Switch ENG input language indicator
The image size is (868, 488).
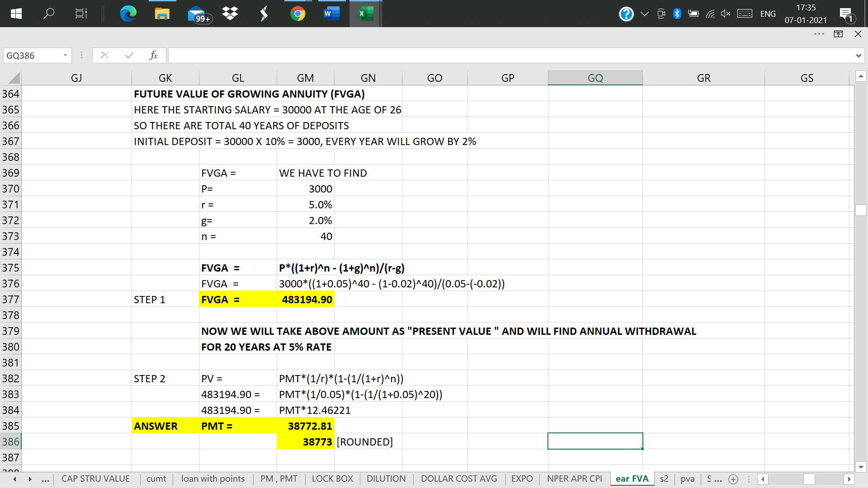coord(768,14)
